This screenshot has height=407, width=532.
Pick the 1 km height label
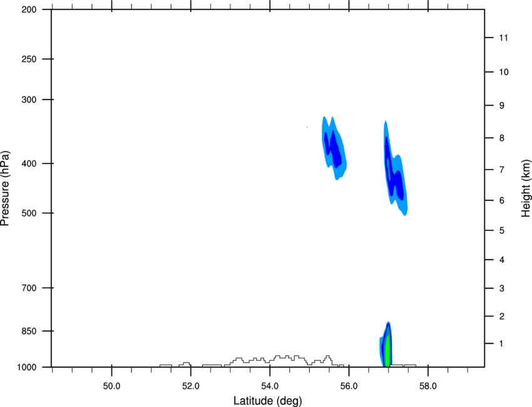pyautogui.click(x=501, y=344)
